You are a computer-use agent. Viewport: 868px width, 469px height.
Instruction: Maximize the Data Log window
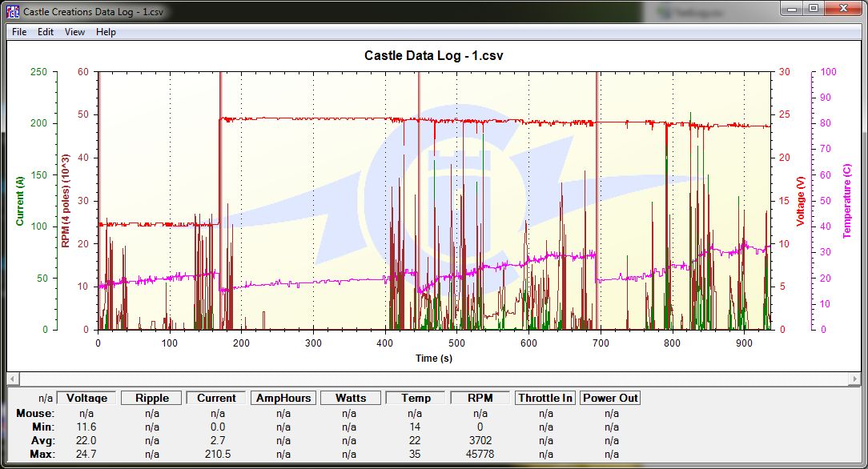tap(814, 8)
